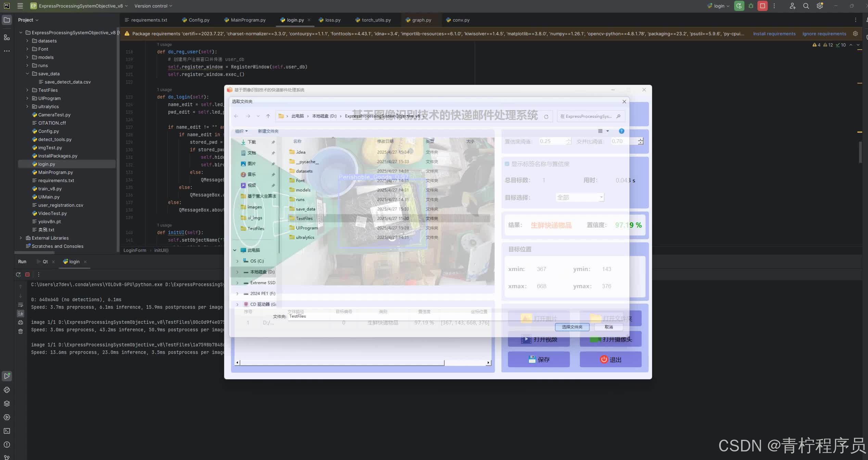Screen dimensions: 868x460
Task: Click the Install requirements link
Action: [774, 34]
